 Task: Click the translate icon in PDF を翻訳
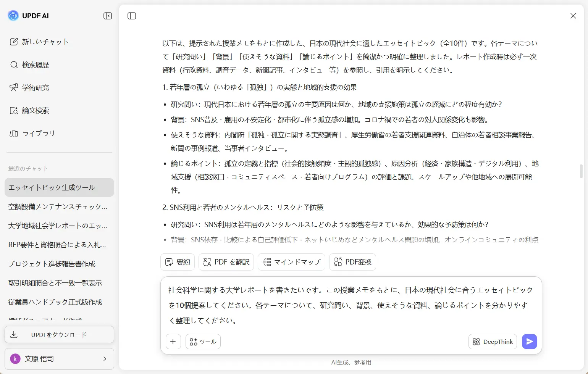pos(207,262)
